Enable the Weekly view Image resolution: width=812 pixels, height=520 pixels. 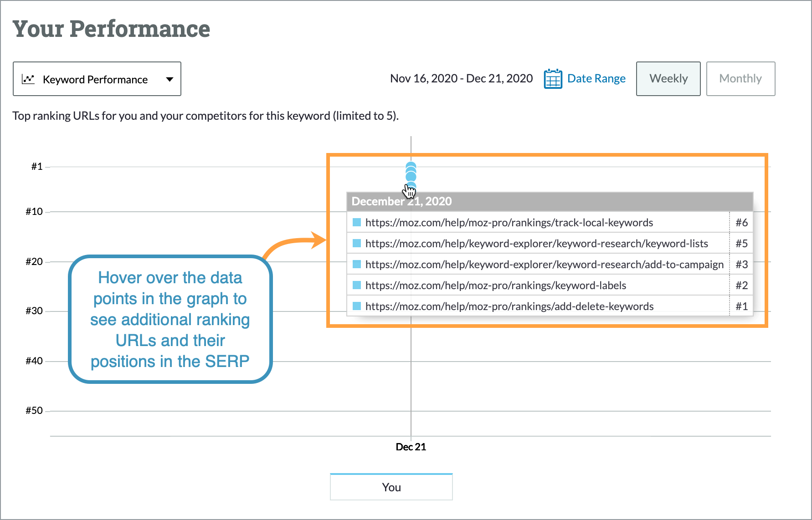pos(668,78)
